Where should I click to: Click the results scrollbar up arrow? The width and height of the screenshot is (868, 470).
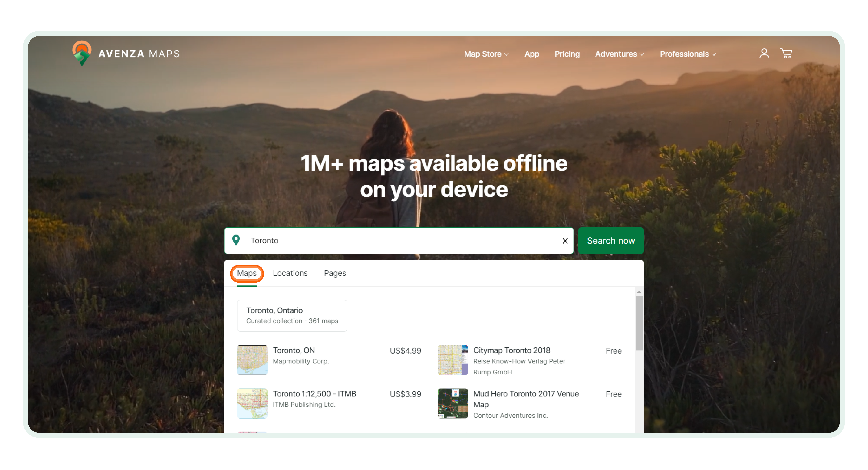[639, 291]
